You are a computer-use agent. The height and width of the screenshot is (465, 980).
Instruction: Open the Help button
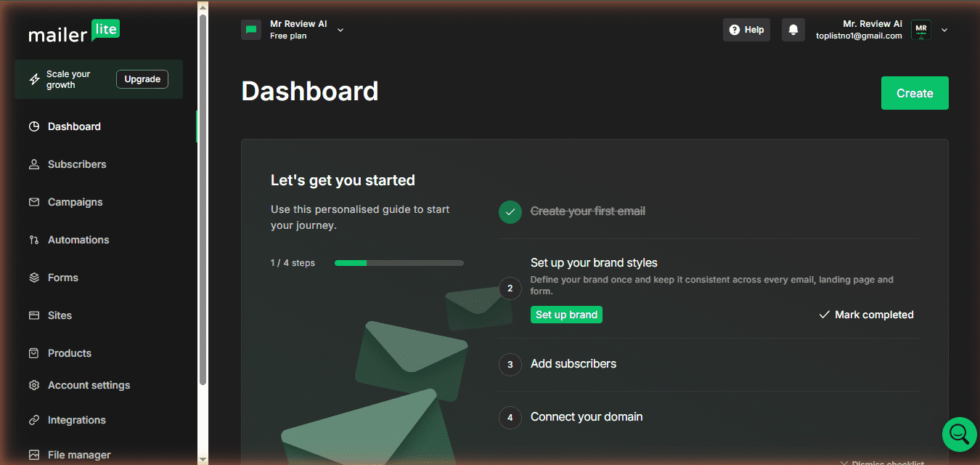coord(746,30)
